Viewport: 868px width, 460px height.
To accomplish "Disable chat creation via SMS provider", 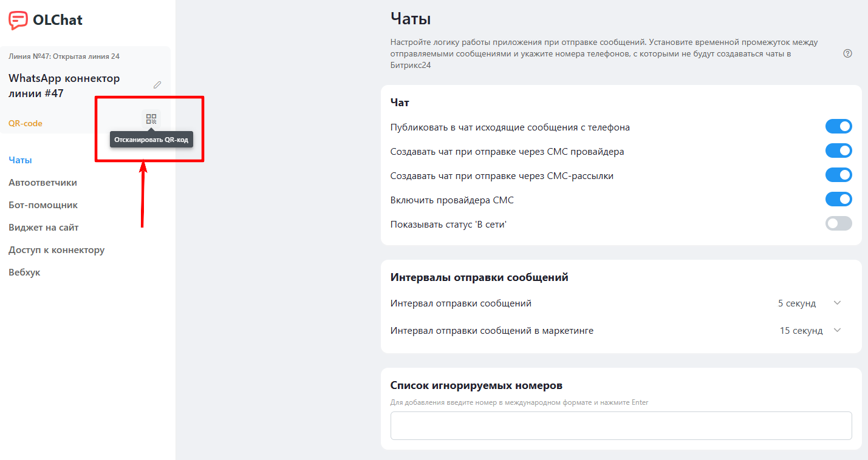I will [x=838, y=151].
